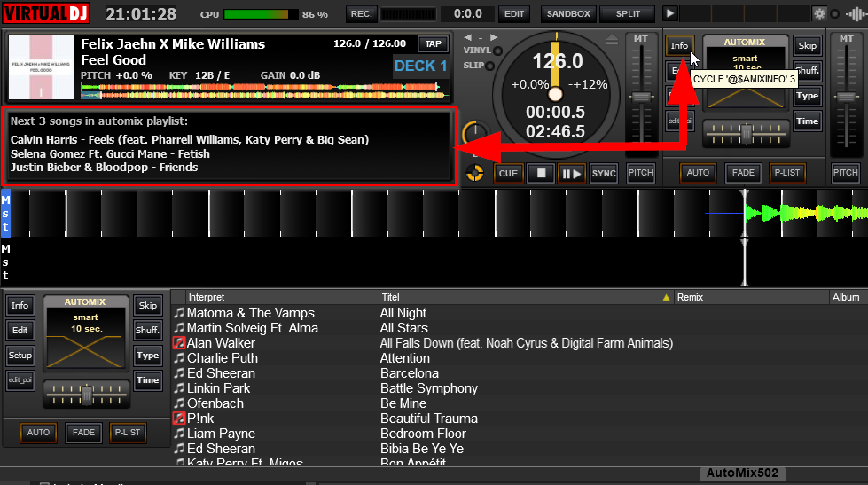Click the lower panel Time button
868x485 pixels.
coord(148,380)
